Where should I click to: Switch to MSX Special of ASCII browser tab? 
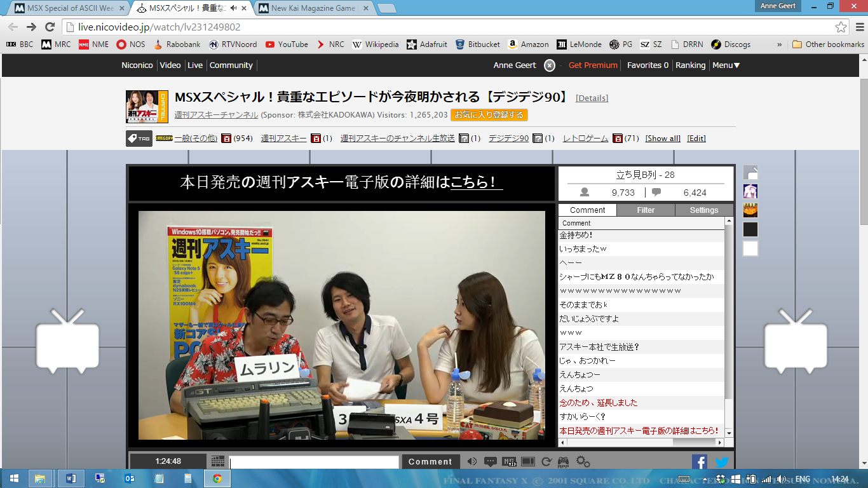tap(68, 9)
